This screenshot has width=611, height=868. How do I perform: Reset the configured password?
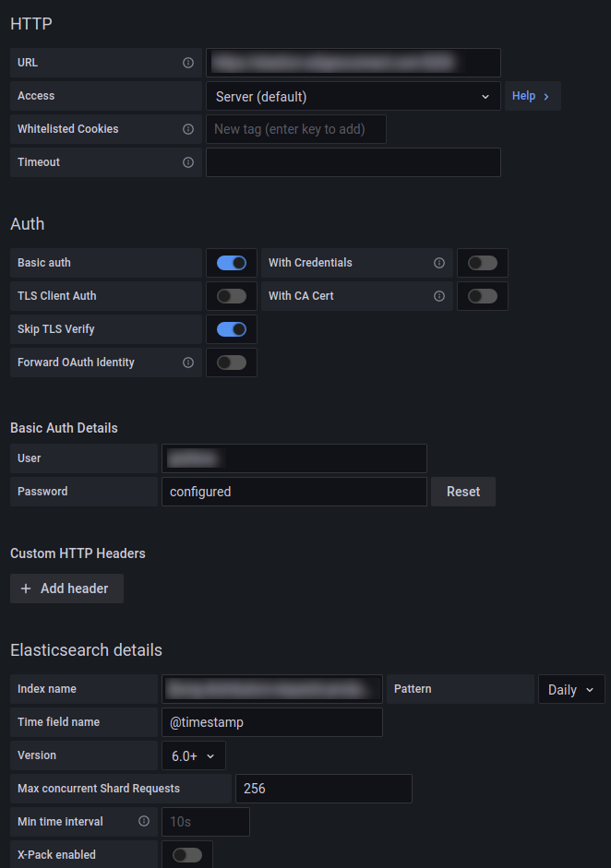point(462,492)
